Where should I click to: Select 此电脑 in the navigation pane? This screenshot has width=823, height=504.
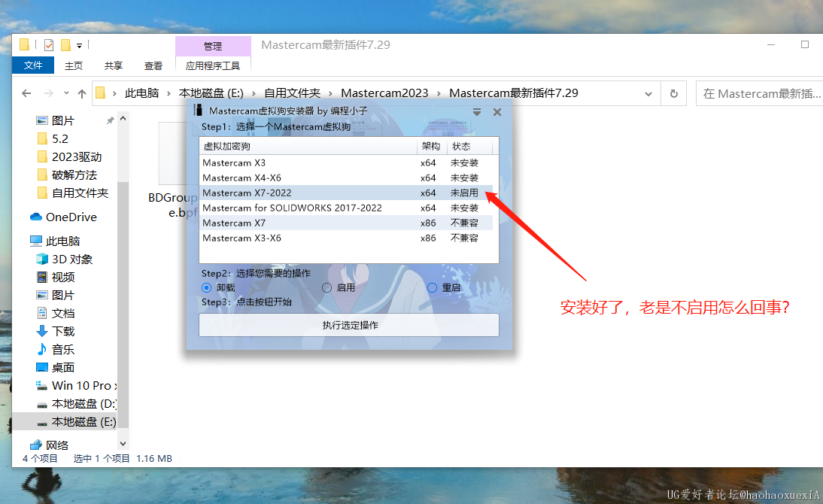[x=62, y=241]
